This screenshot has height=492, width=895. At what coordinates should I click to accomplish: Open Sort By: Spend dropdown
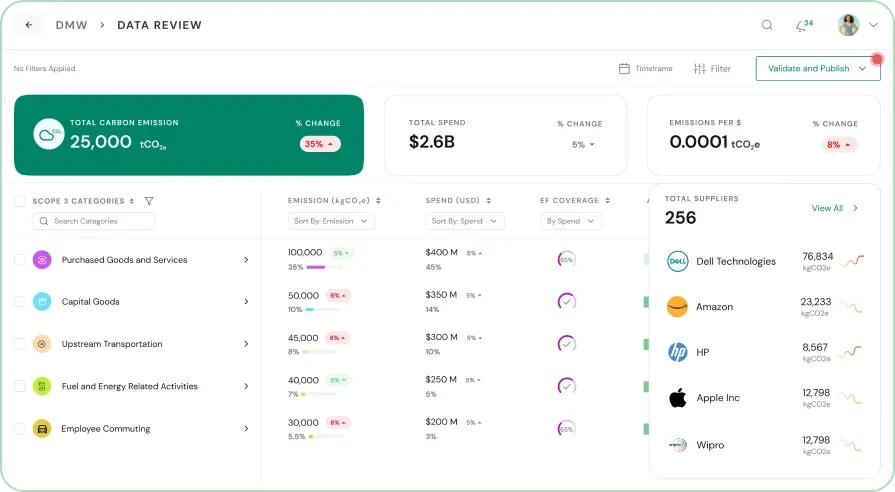(465, 221)
